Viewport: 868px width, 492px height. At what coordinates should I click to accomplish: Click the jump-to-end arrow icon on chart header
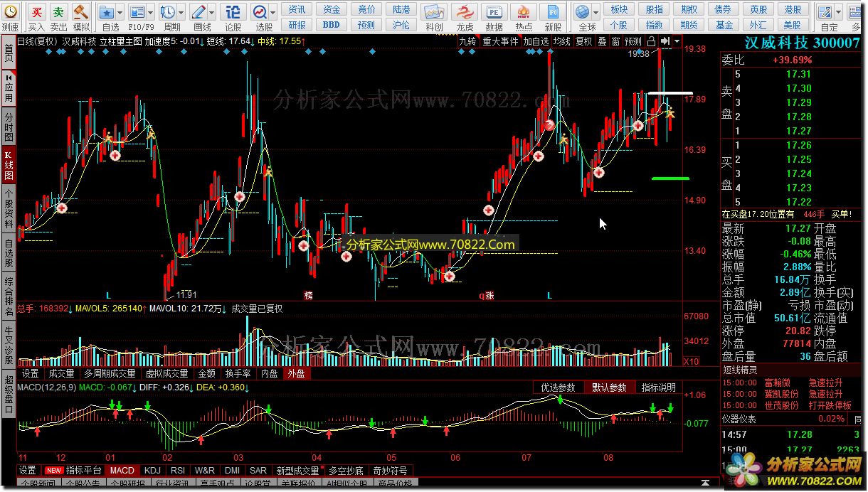pyautogui.click(x=665, y=41)
